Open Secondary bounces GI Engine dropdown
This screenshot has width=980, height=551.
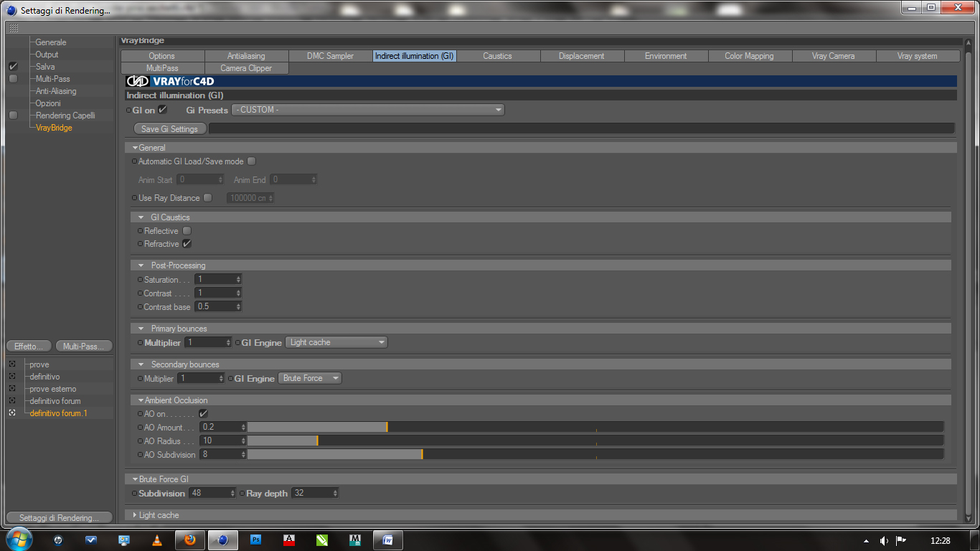click(310, 378)
